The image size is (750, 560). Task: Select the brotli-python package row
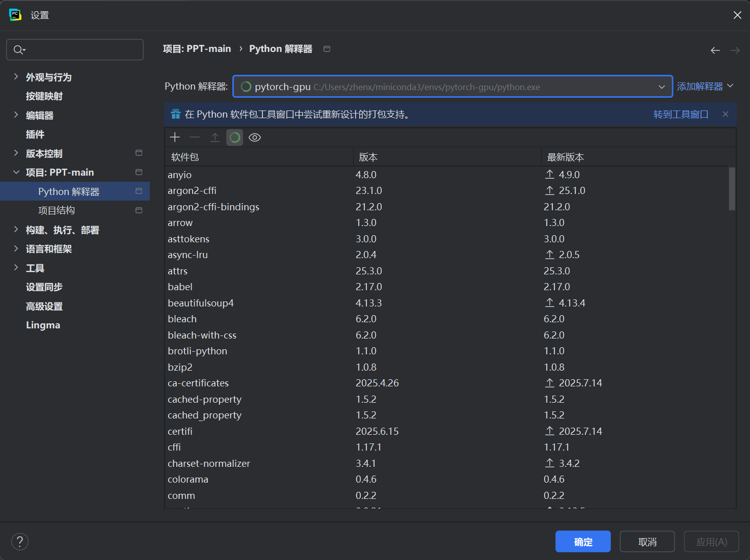pyautogui.click(x=447, y=351)
